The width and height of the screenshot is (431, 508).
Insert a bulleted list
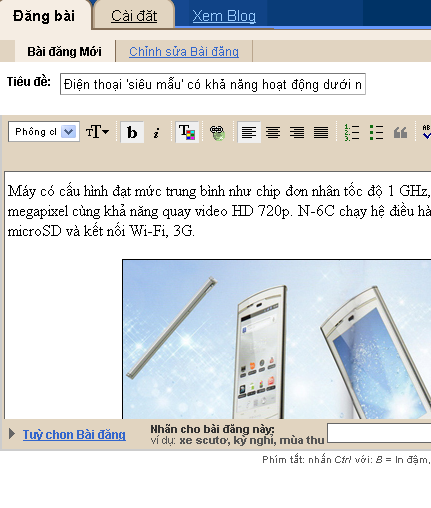pyautogui.click(x=376, y=132)
